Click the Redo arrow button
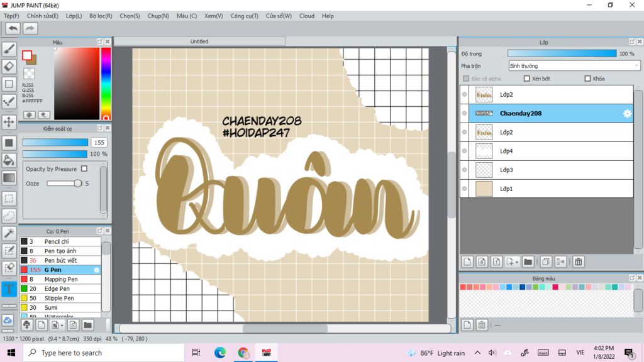The image size is (644, 362). click(30, 28)
